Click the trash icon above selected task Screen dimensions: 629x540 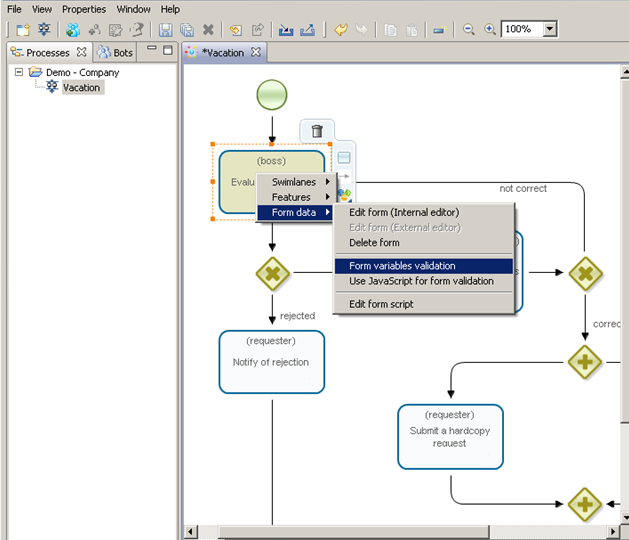pos(317,131)
